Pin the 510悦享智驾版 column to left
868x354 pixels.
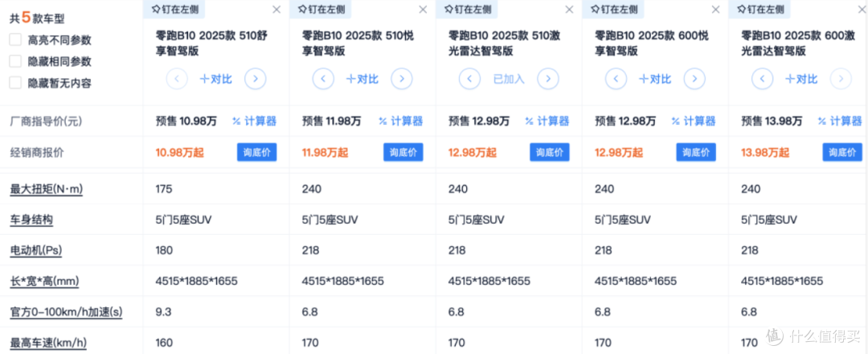point(320,9)
